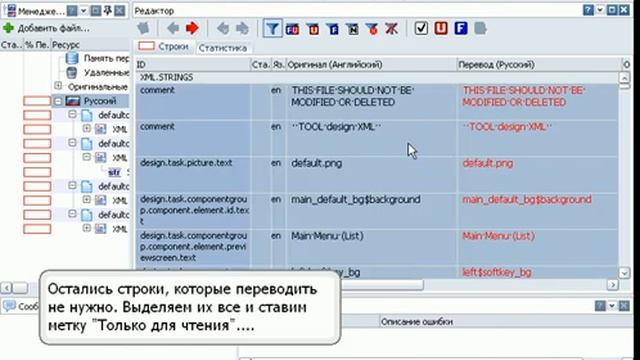Collapse the topmost defaultc file node
The height and width of the screenshot is (360, 640).
click(x=72, y=115)
